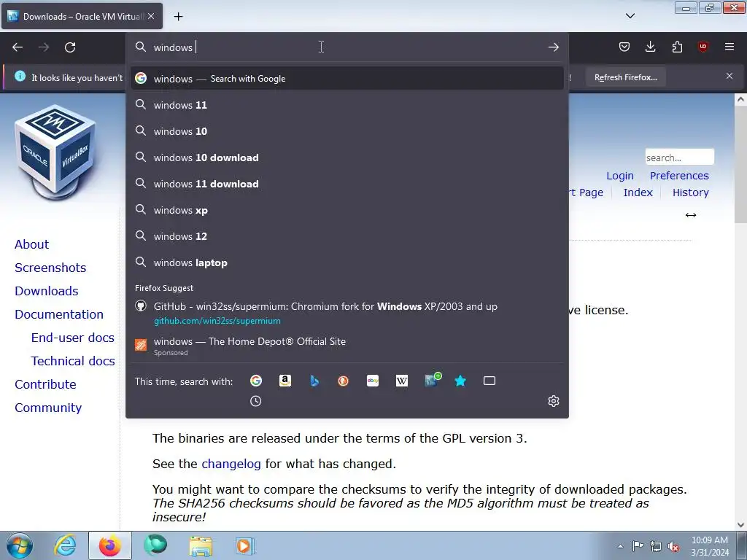Choose the 'windows 11 download' suggestion
The image size is (747, 560).
point(347,184)
